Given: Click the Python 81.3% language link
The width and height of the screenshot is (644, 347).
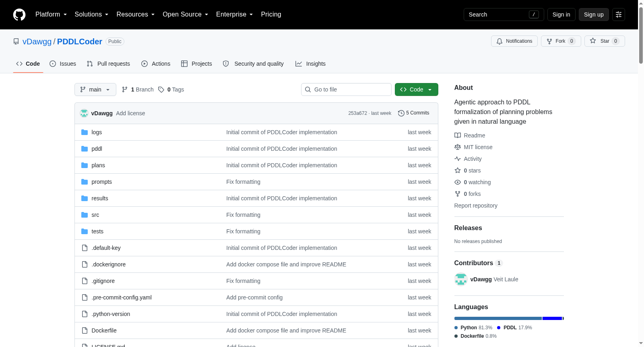Looking at the screenshot, I should [x=473, y=328].
